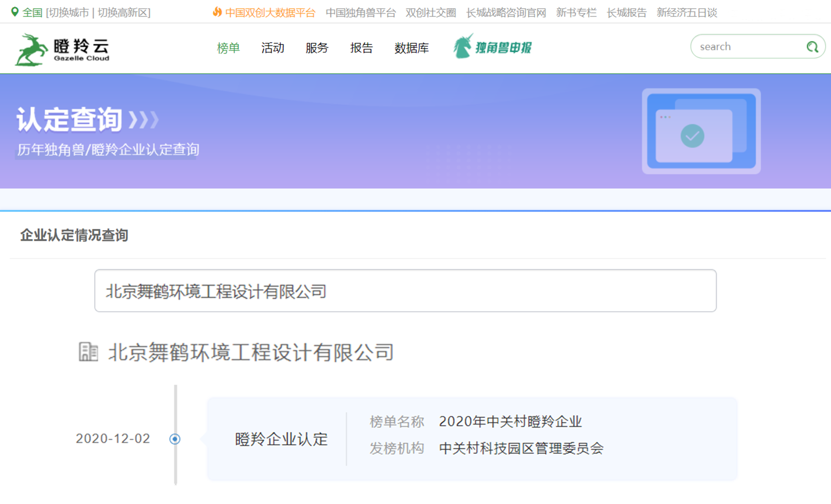Click the 2020-12-02 timeline dot

pyautogui.click(x=175, y=439)
